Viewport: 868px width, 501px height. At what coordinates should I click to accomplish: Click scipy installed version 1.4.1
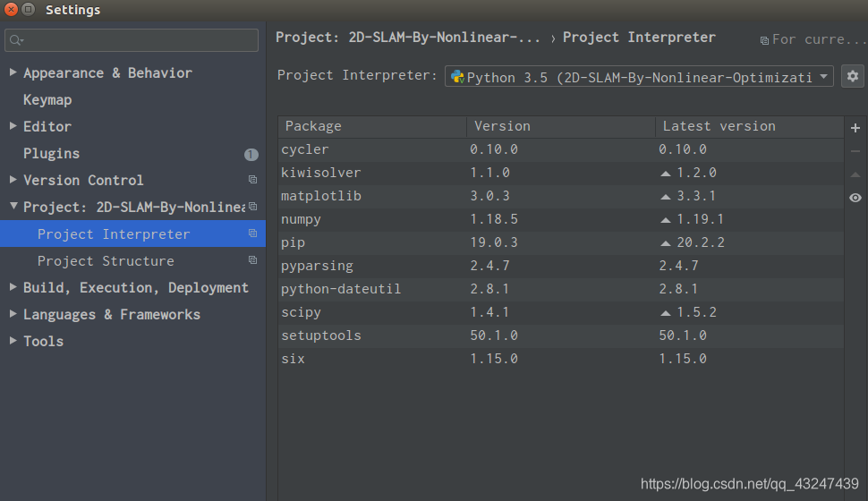[x=489, y=312]
